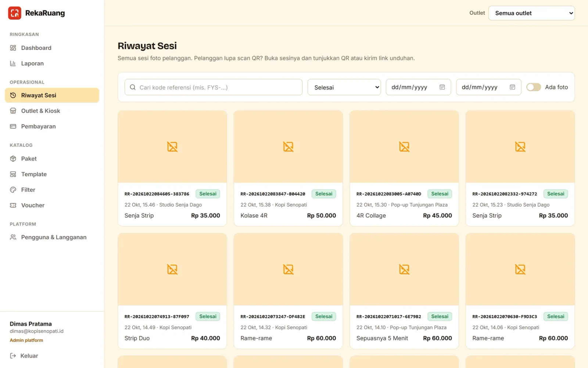Click the Template layout icon
The image size is (588, 368).
click(13, 174)
